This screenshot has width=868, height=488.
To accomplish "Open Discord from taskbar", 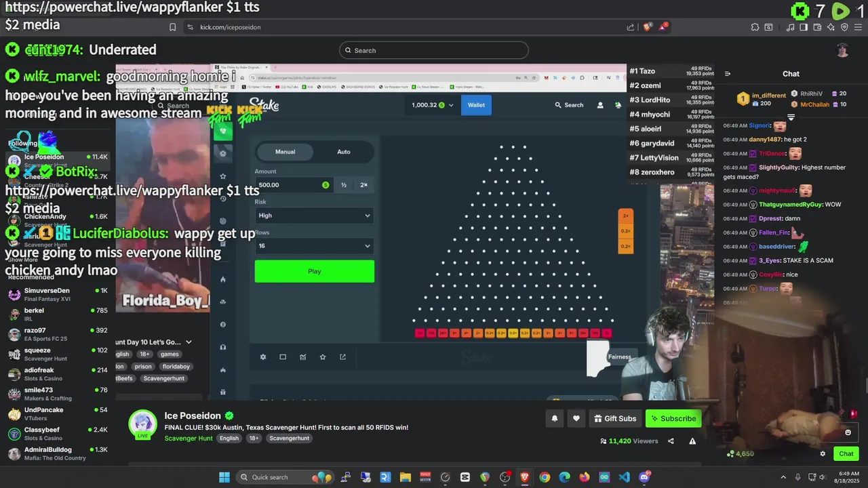I will coord(644,477).
